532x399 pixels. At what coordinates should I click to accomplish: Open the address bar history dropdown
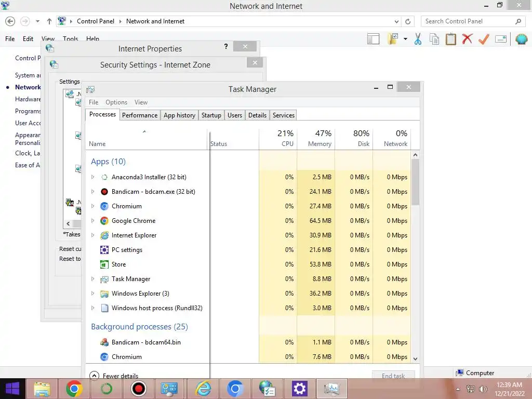point(396,21)
